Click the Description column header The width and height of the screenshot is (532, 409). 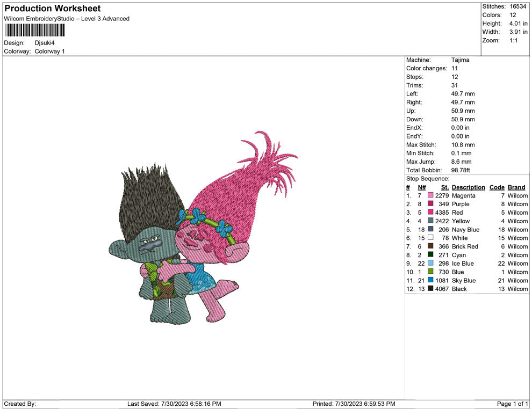(468, 187)
